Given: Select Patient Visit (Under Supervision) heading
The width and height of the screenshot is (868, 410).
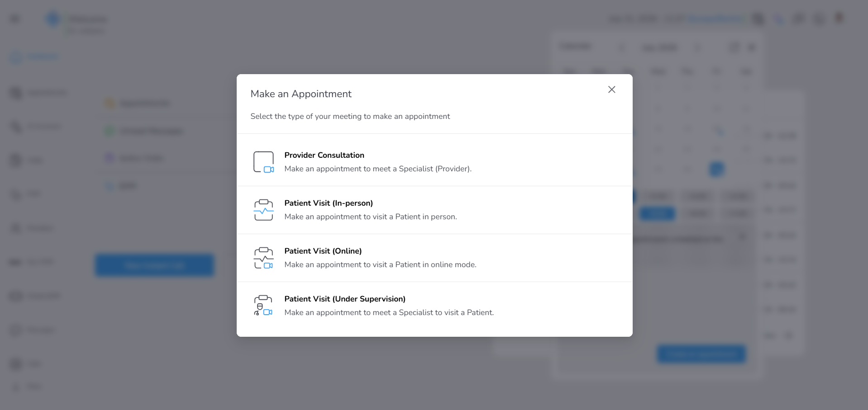Looking at the screenshot, I should click(345, 299).
